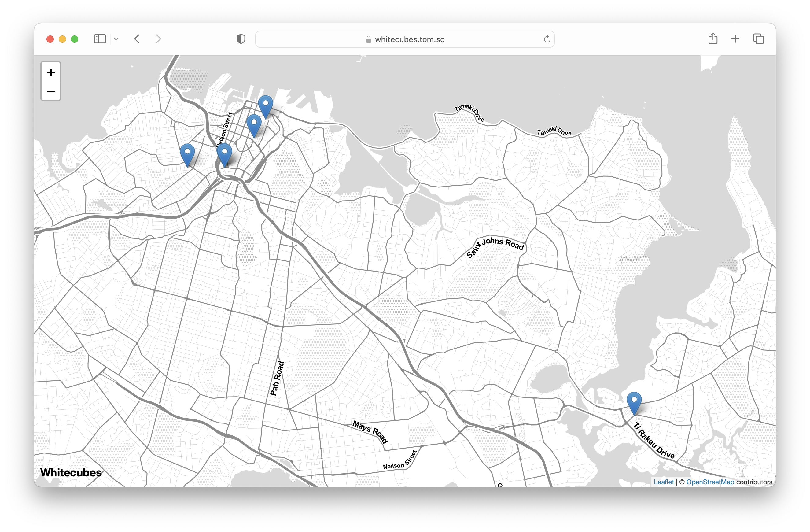This screenshot has height=532, width=810.
Task: Click the Whitecubes title text
Action: (x=71, y=472)
